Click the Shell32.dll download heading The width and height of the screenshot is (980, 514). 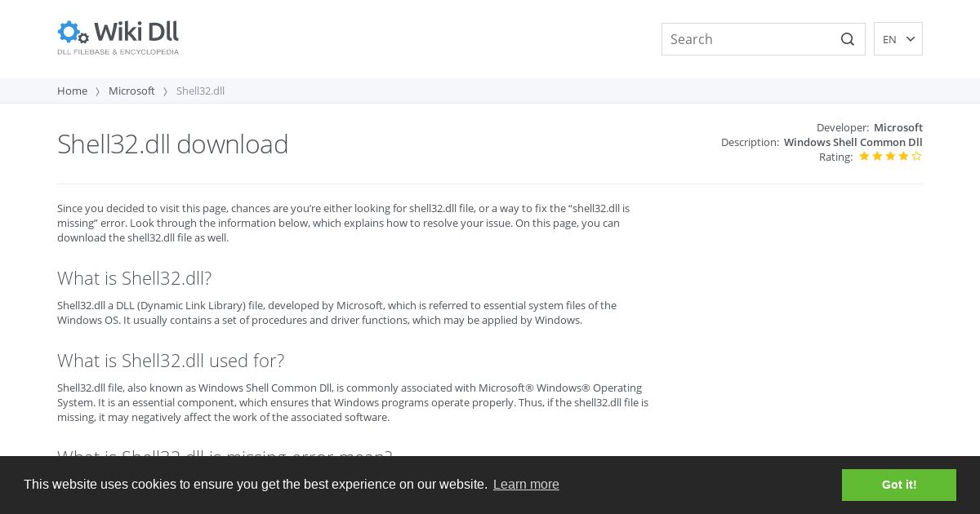pos(173,144)
